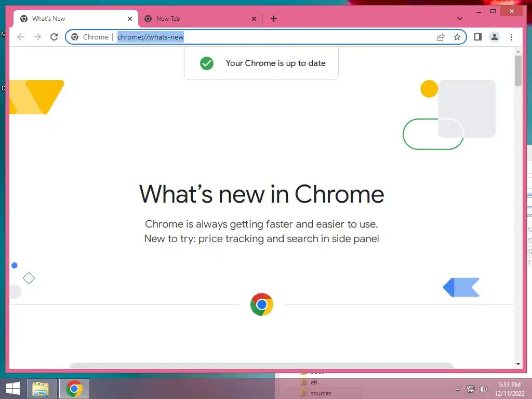Click the 'What's new in Chrome' heading

pyautogui.click(x=262, y=194)
